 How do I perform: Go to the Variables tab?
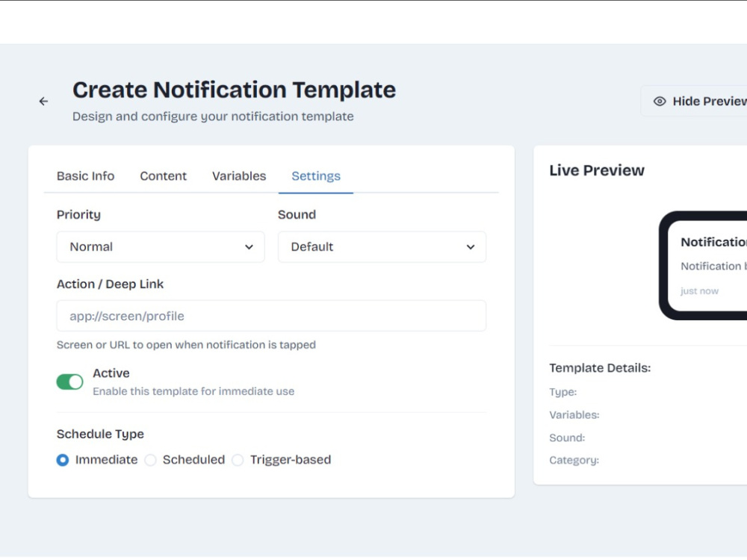239,176
